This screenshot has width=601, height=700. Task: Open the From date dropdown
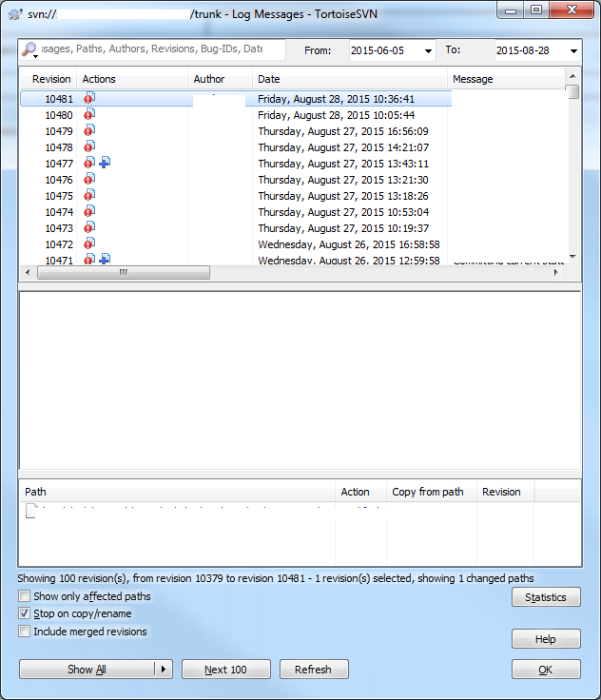pyautogui.click(x=428, y=51)
